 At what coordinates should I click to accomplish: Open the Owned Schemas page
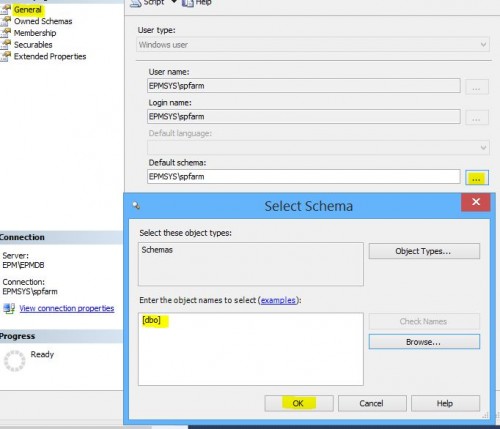tap(43, 21)
